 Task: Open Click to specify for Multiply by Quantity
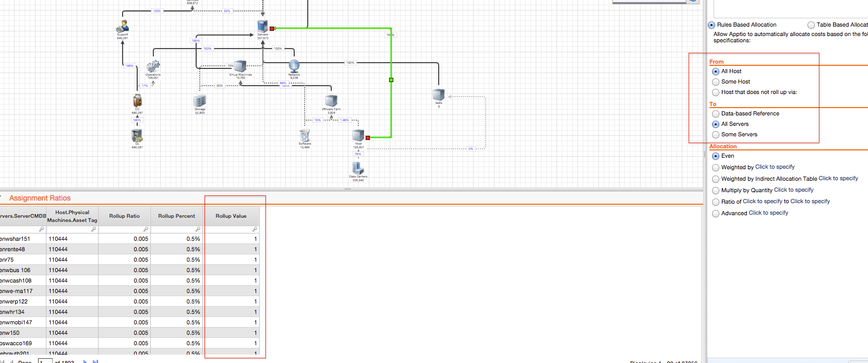793,190
